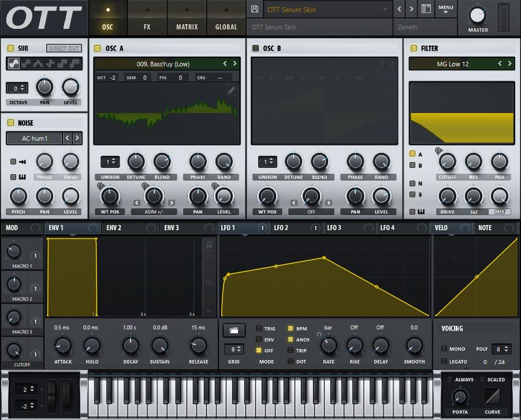Open the OTT Serum Skin preset dropdown

point(328,9)
